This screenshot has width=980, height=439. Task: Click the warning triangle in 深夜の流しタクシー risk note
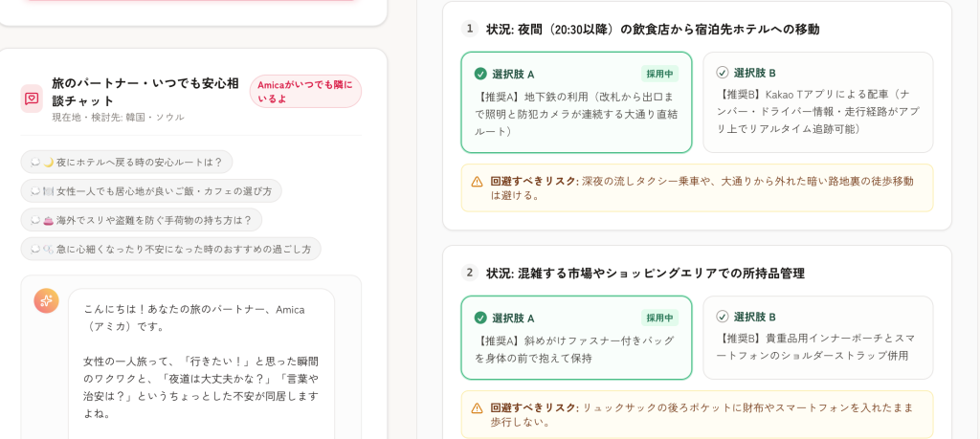pyautogui.click(x=477, y=182)
